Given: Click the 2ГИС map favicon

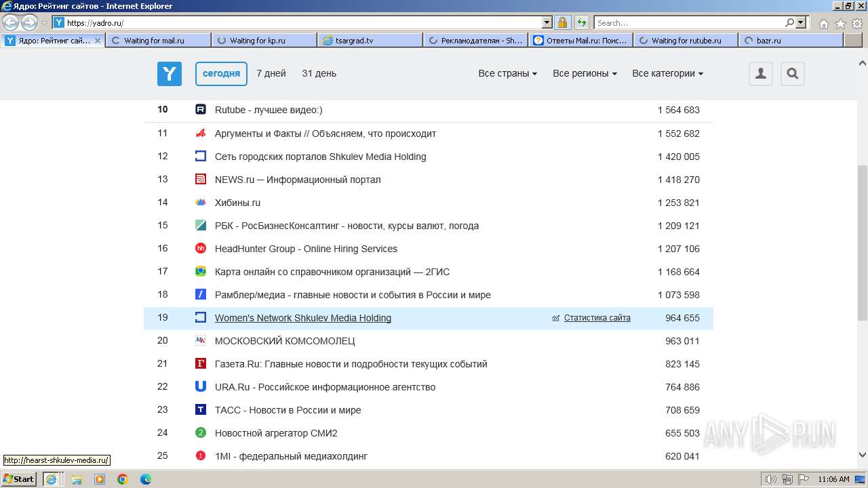Looking at the screenshot, I should (200, 272).
